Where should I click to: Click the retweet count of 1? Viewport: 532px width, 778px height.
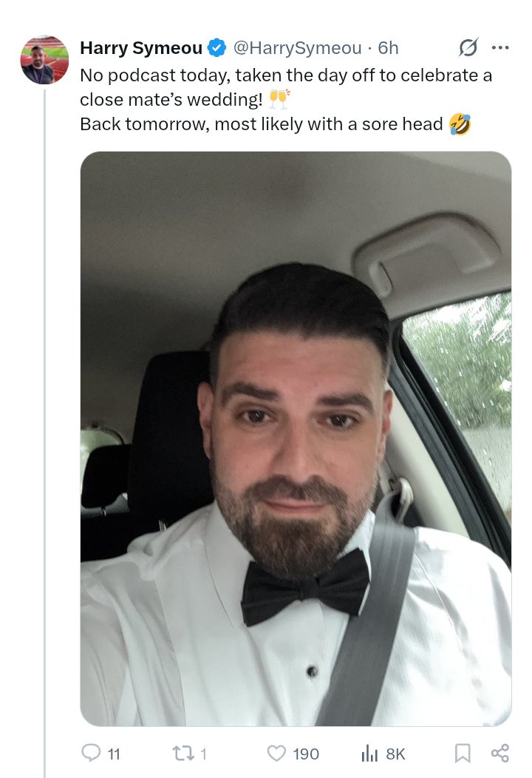point(202,754)
